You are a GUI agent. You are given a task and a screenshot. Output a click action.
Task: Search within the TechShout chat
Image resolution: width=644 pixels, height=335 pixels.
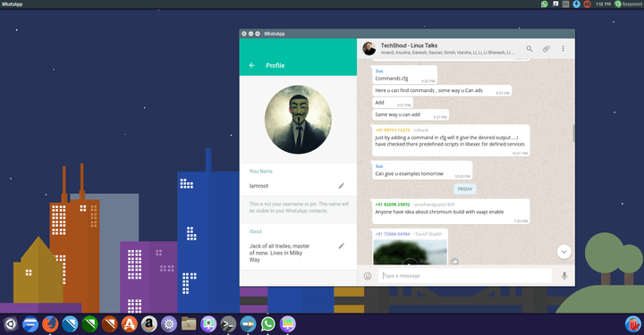point(530,49)
